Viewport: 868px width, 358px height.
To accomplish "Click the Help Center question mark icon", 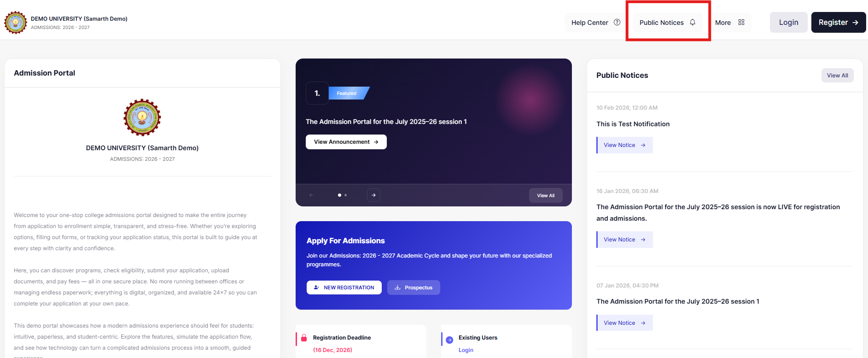I will tap(617, 22).
